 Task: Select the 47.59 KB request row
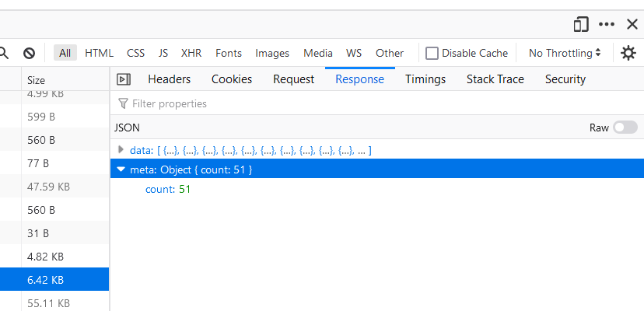coord(54,187)
